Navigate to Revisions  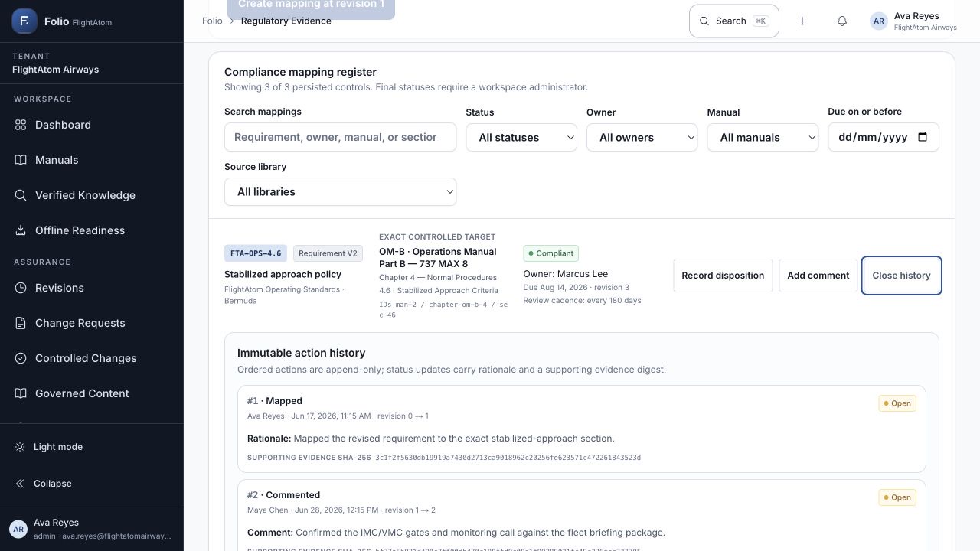[x=91, y=288]
